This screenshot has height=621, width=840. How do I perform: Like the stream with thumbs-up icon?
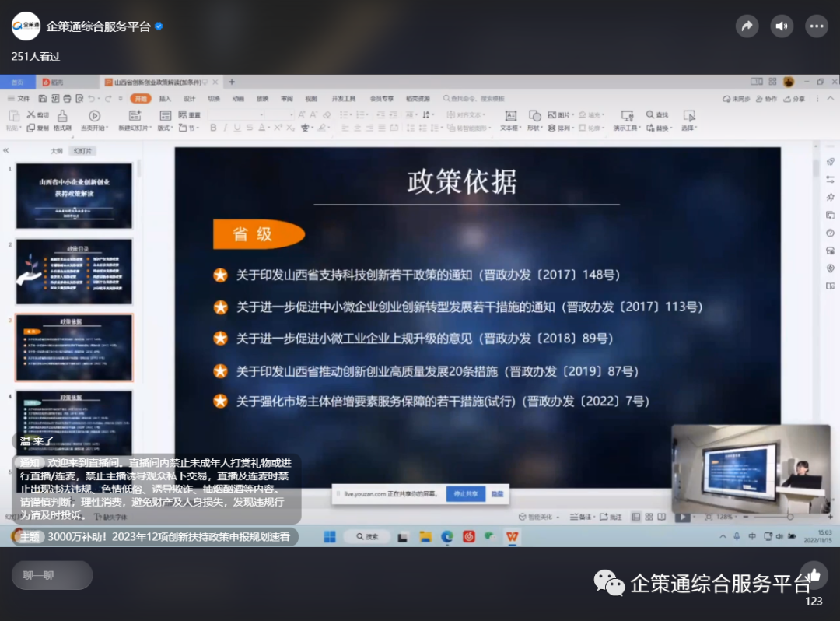tap(814, 575)
